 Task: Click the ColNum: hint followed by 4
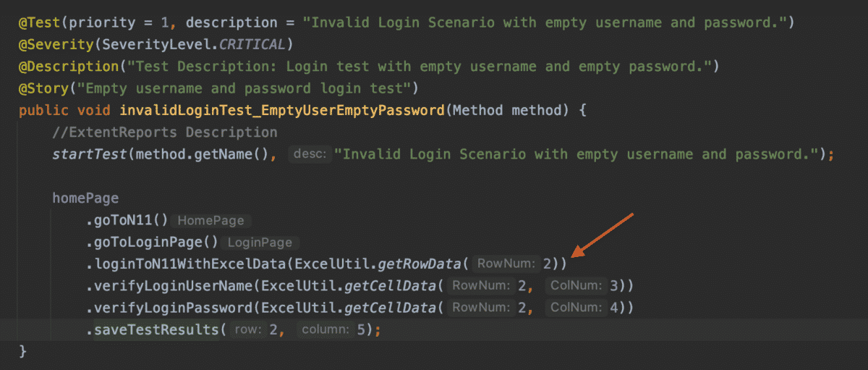[x=575, y=308]
